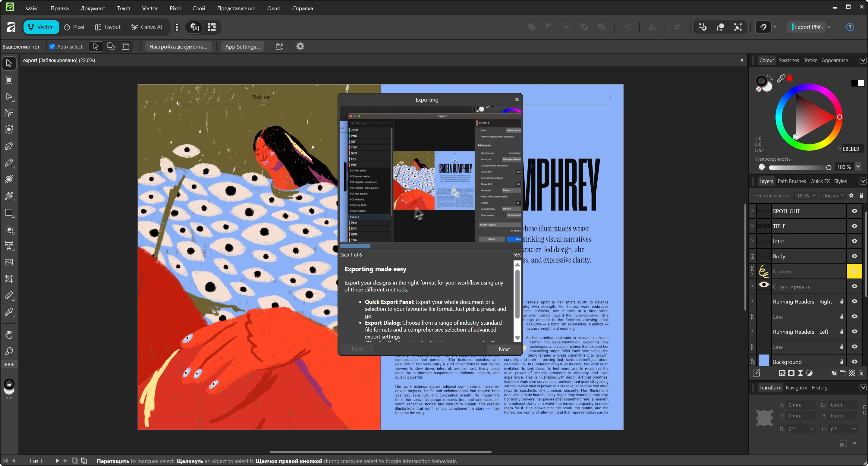Viewport: 868px width, 466px height.
Task: Activate the Place Image tool
Action: click(9, 262)
